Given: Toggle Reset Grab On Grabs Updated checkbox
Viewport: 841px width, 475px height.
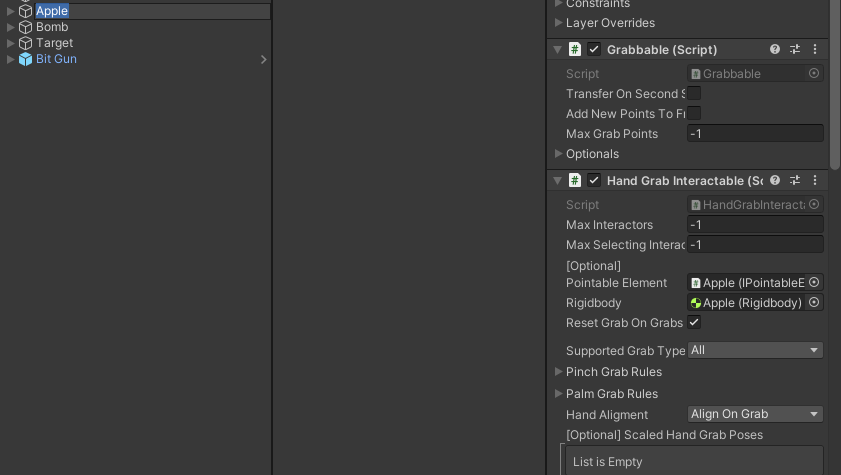Looking at the screenshot, I should (694, 322).
